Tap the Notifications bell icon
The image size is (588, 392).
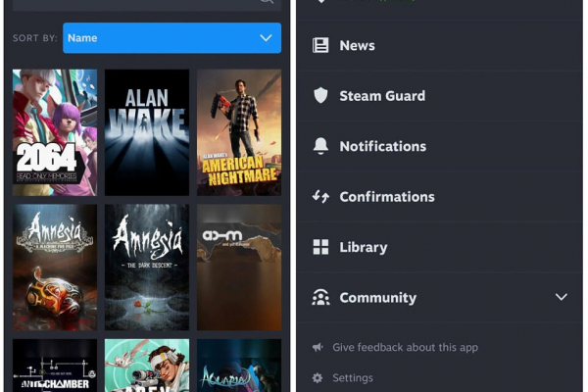[x=320, y=146]
